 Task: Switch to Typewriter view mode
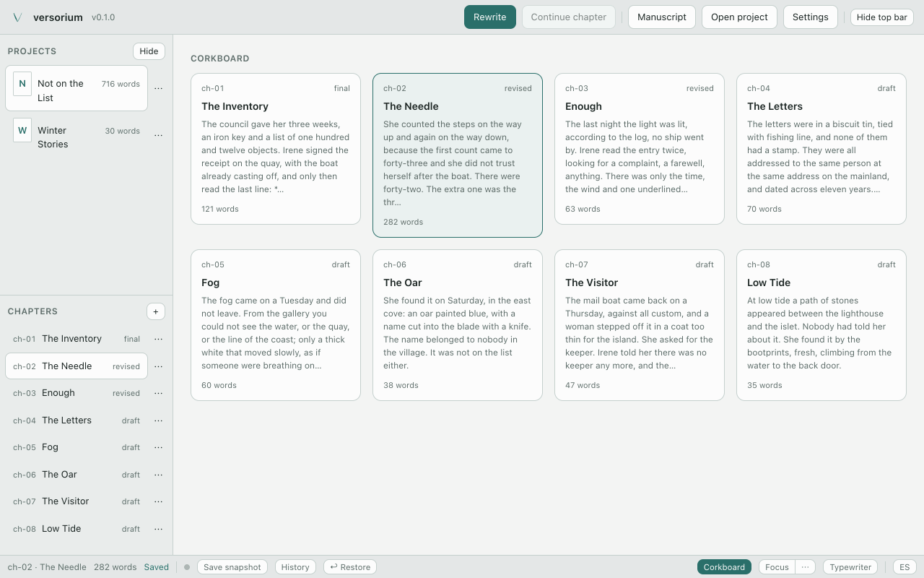pos(850,567)
